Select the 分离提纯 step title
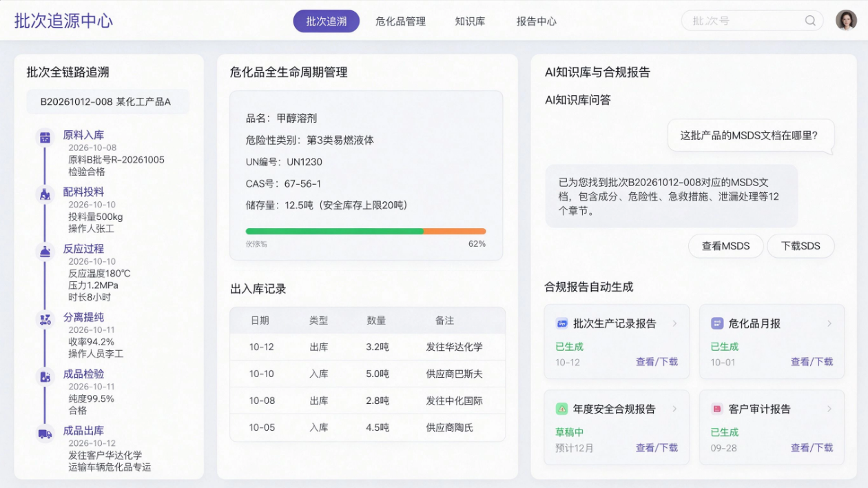Viewport: 868px width, 488px height. tap(83, 317)
